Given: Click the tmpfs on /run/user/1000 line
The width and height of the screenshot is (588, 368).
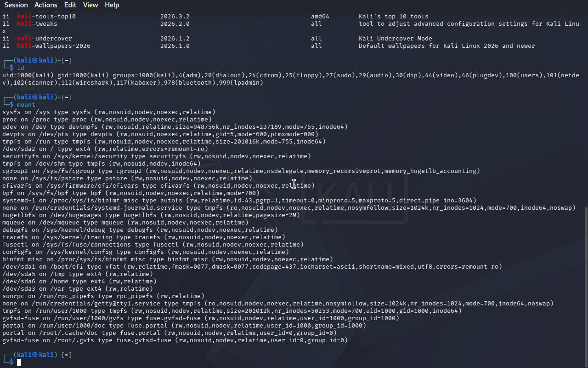Looking at the screenshot, I should pyautogui.click(x=232, y=311).
